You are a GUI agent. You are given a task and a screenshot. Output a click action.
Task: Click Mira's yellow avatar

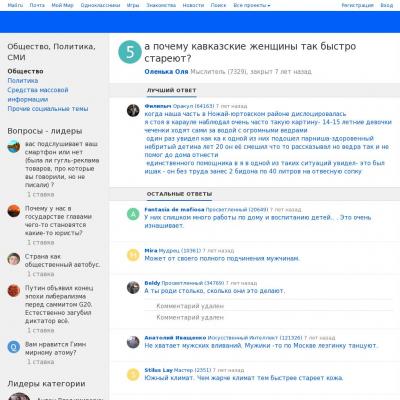click(133, 255)
